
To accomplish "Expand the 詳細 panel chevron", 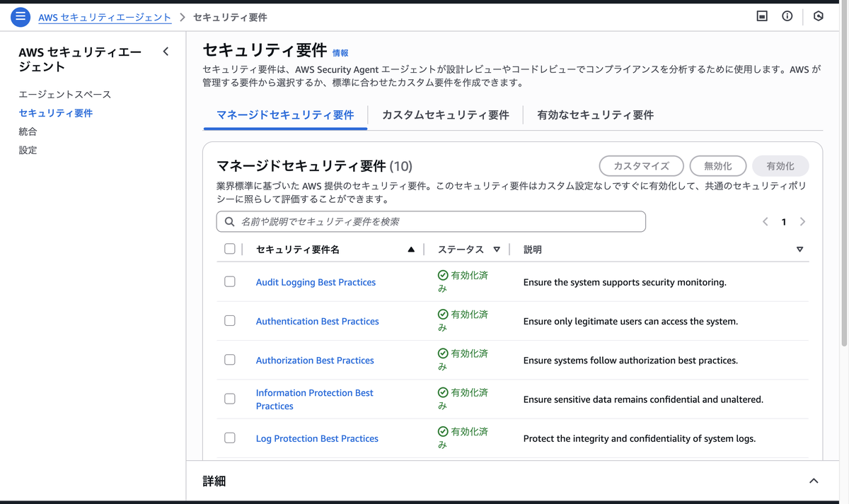I will (x=814, y=481).
